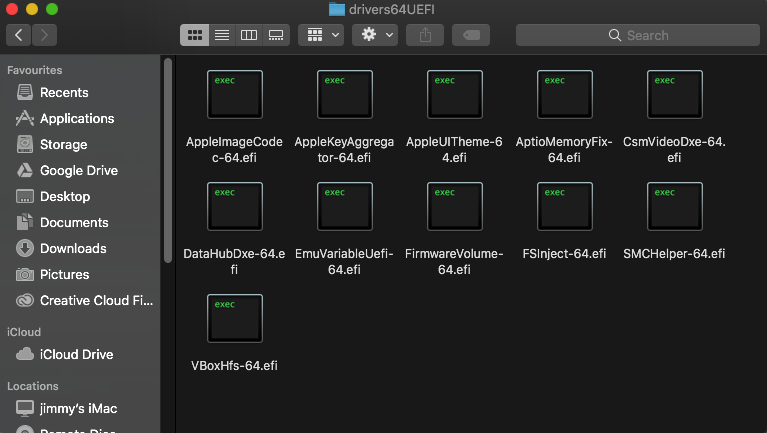Go forward with the right arrow button
The height and width of the screenshot is (433, 767).
pyautogui.click(x=45, y=35)
